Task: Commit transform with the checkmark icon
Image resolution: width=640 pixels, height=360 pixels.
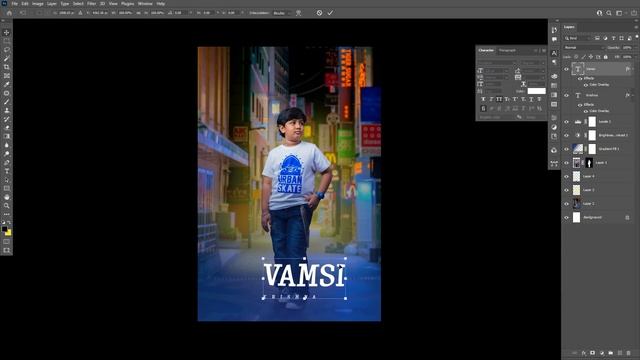Action: (330, 13)
